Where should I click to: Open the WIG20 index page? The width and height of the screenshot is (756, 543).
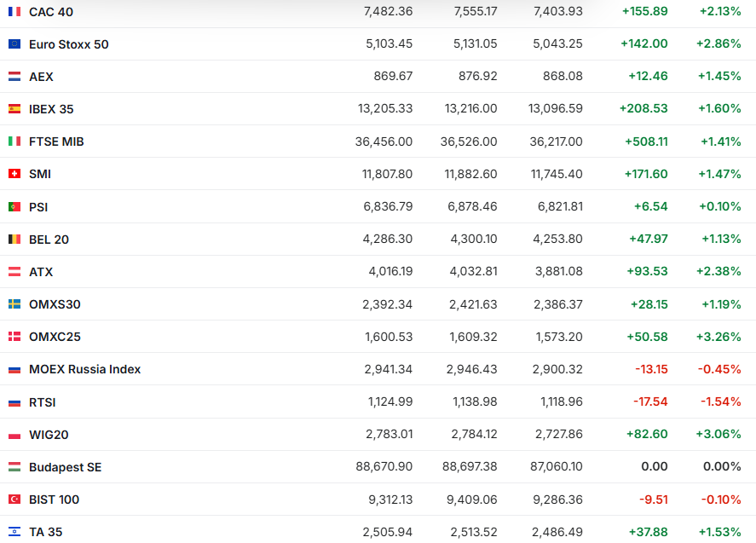pyautogui.click(x=49, y=435)
